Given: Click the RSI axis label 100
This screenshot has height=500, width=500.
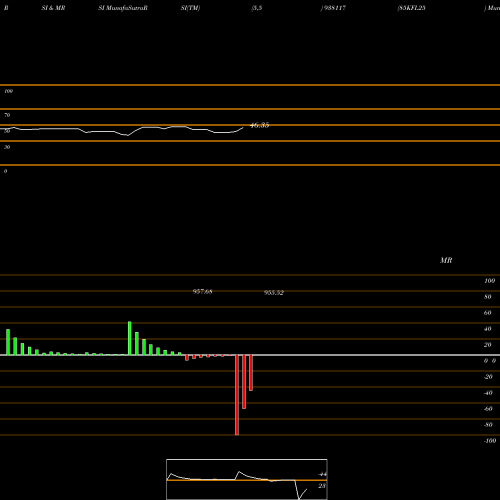Looking at the screenshot, I should click(x=9, y=91).
